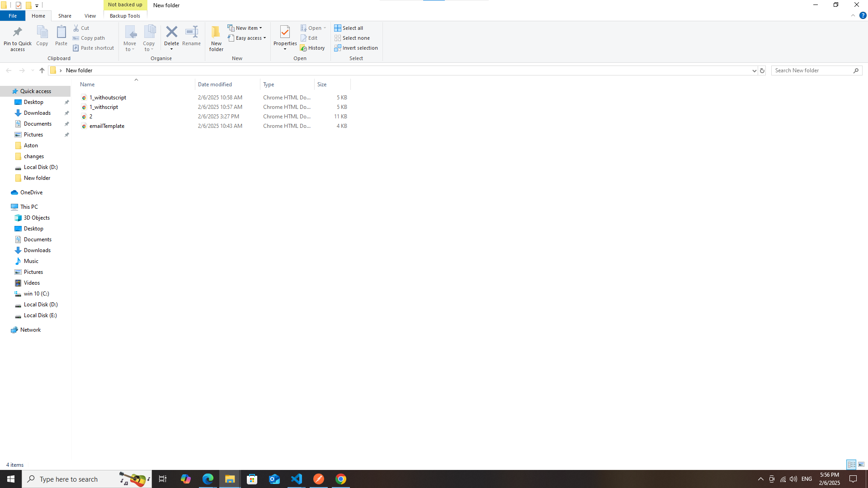Expand the address bar history dropdown
This screenshot has width=868, height=488.
tap(754, 70)
